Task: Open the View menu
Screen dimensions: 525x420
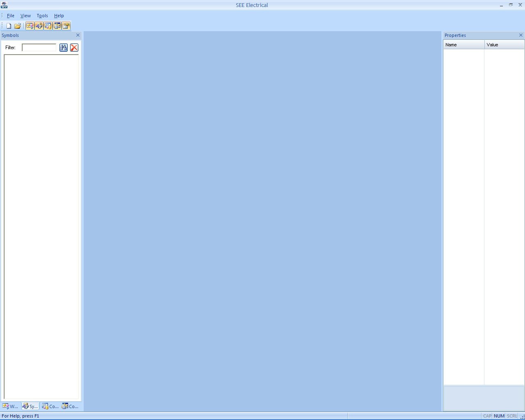Action: tap(25, 16)
